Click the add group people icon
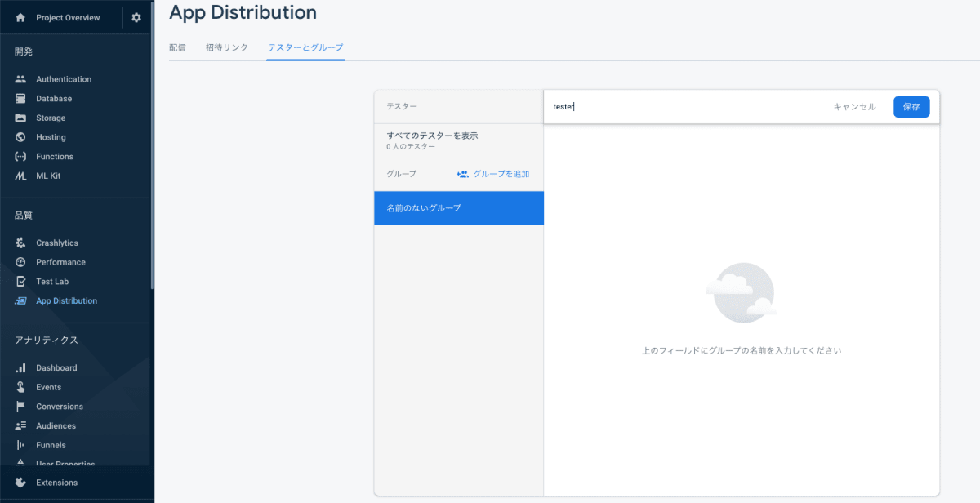This screenshot has height=503, width=980. [x=462, y=174]
